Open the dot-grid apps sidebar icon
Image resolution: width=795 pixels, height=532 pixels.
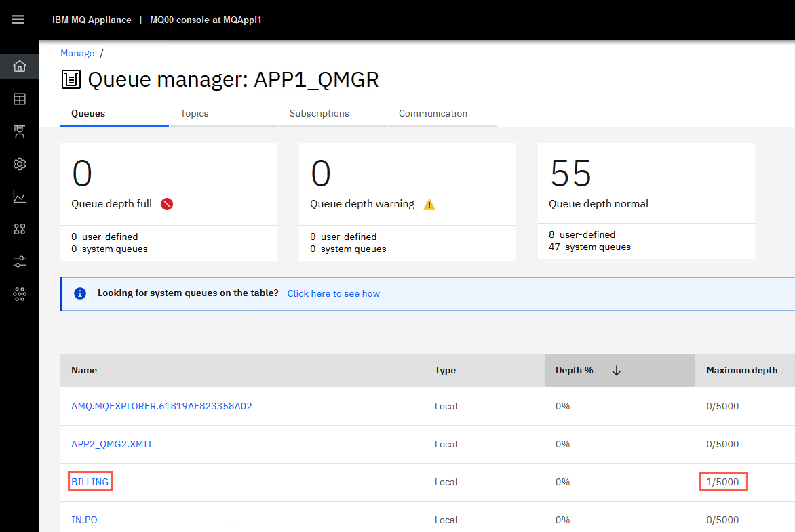(x=19, y=294)
